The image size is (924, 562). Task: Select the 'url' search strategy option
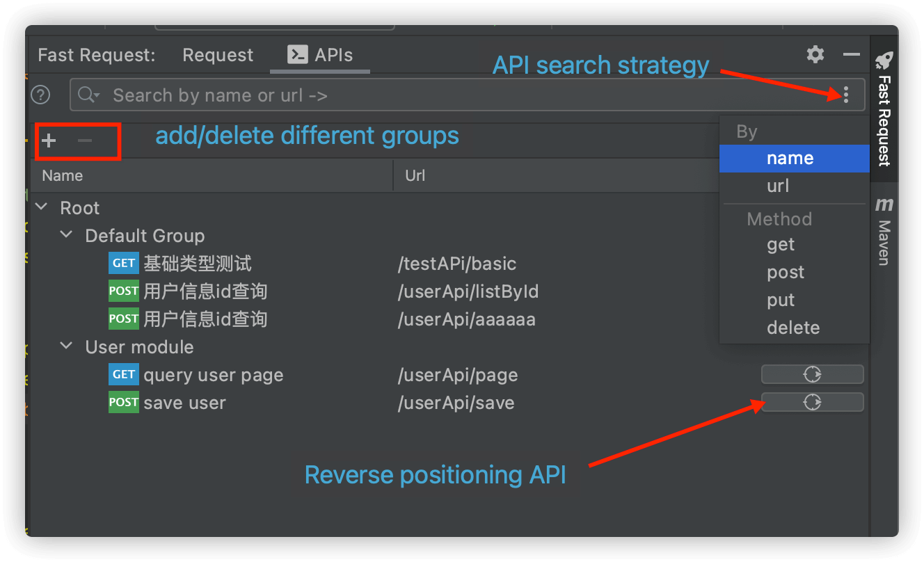[777, 186]
